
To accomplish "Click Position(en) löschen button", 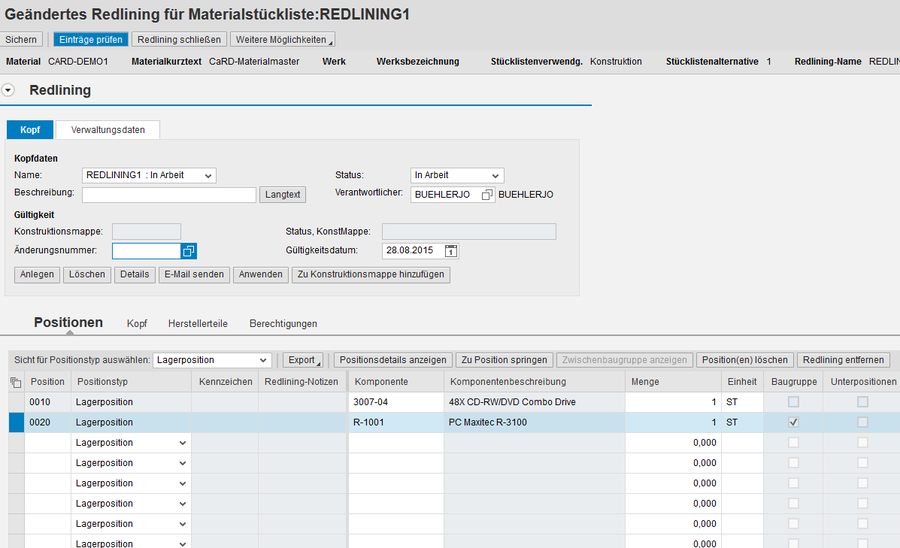I will click(x=745, y=360).
